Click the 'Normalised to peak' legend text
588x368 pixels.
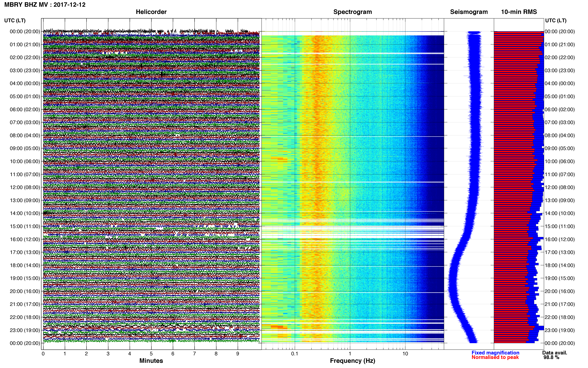[495, 357]
